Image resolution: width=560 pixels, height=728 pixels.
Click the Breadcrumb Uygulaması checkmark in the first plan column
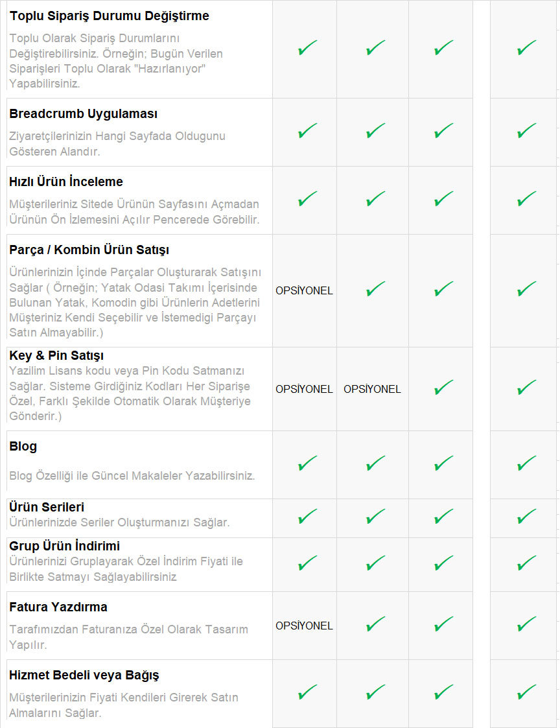tap(307, 132)
